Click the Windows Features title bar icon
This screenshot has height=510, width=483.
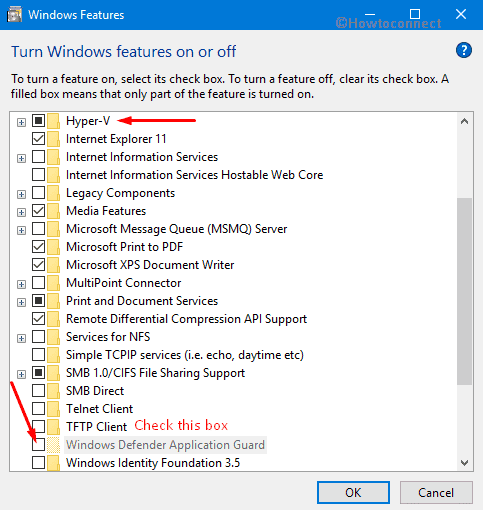click(x=14, y=15)
